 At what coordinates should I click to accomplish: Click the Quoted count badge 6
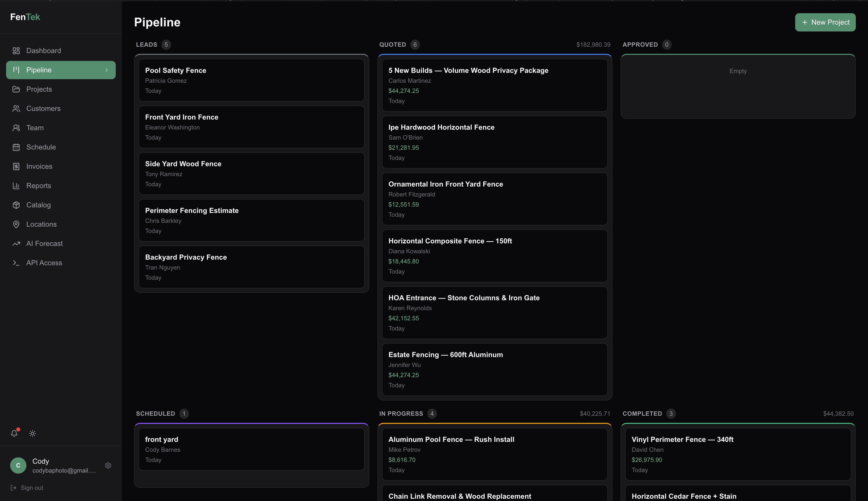pos(415,45)
